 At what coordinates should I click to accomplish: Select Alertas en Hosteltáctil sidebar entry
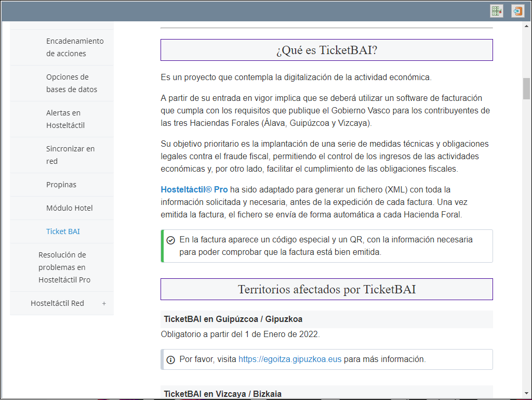[65, 119]
